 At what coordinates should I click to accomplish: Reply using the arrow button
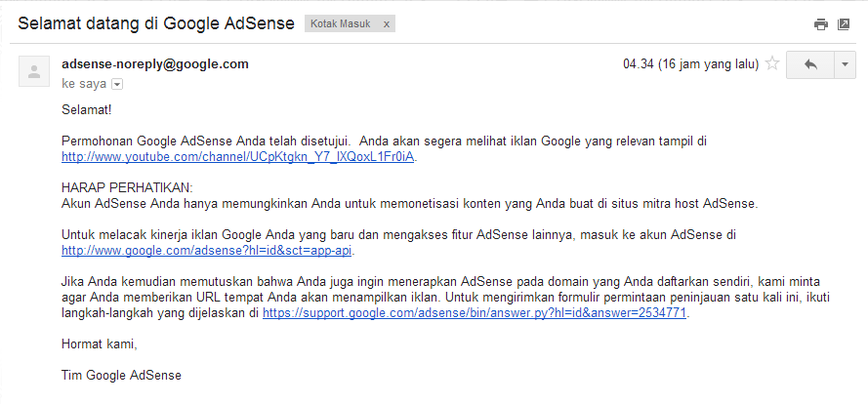click(x=810, y=64)
